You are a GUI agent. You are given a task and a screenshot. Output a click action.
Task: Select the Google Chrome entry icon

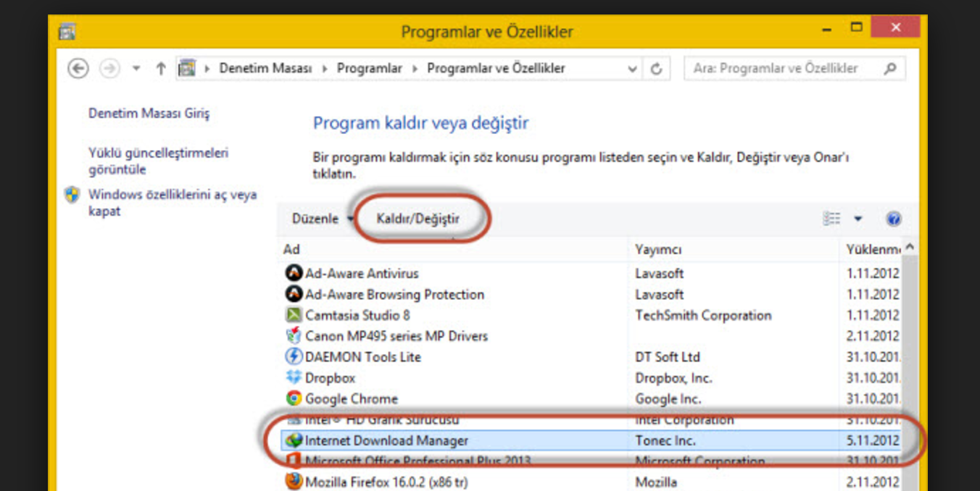[294, 399]
